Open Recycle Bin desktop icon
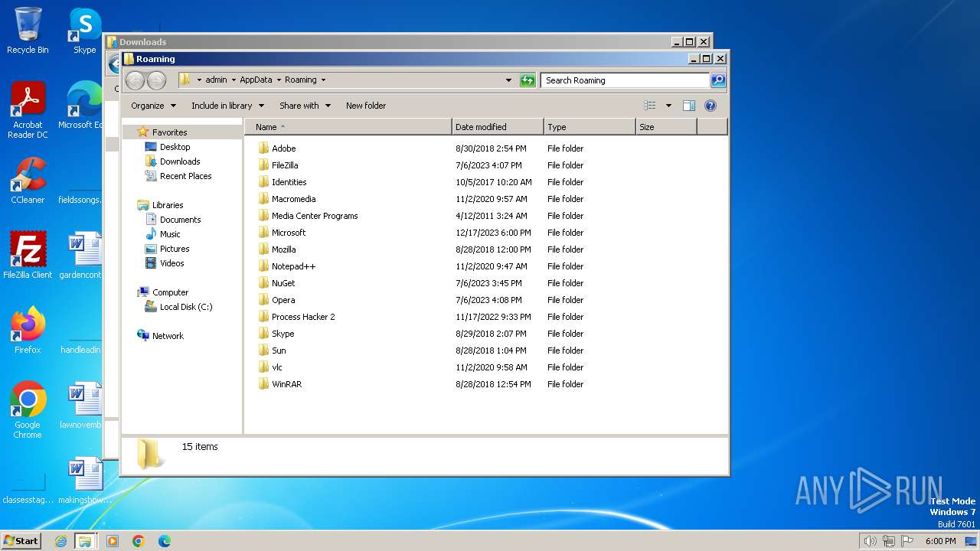Screen dimensions: 980x551 28,31
